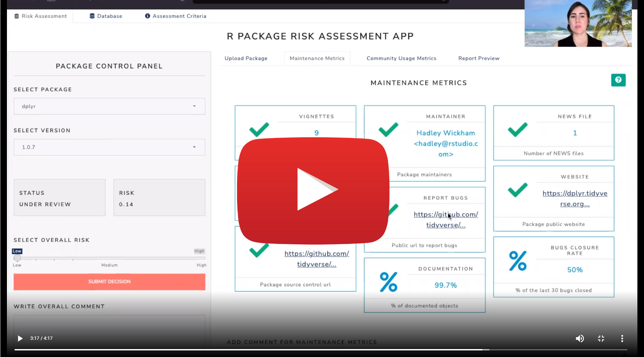Click the Medium mark on the risk slider

(109, 265)
